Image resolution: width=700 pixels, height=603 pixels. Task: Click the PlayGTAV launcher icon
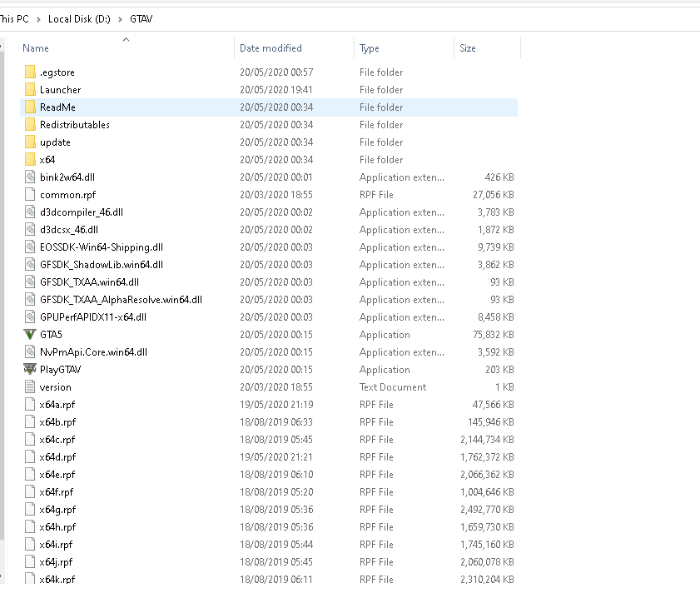pos(30,370)
